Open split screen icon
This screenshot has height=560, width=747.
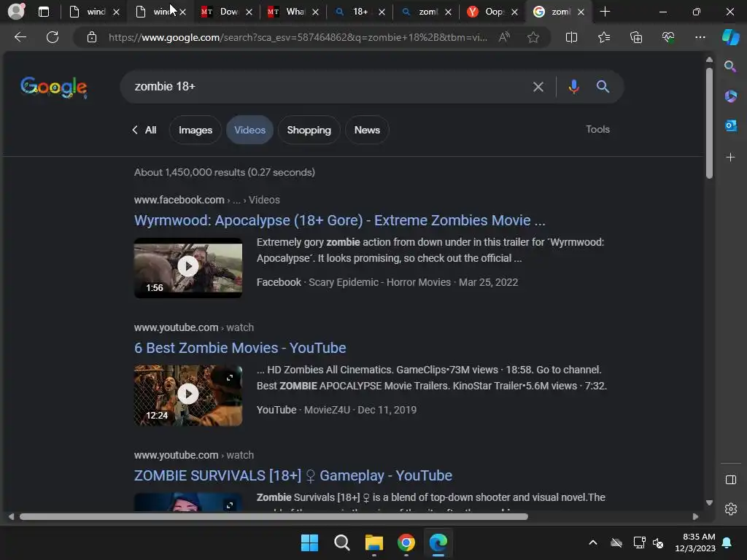pyautogui.click(x=571, y=37)
